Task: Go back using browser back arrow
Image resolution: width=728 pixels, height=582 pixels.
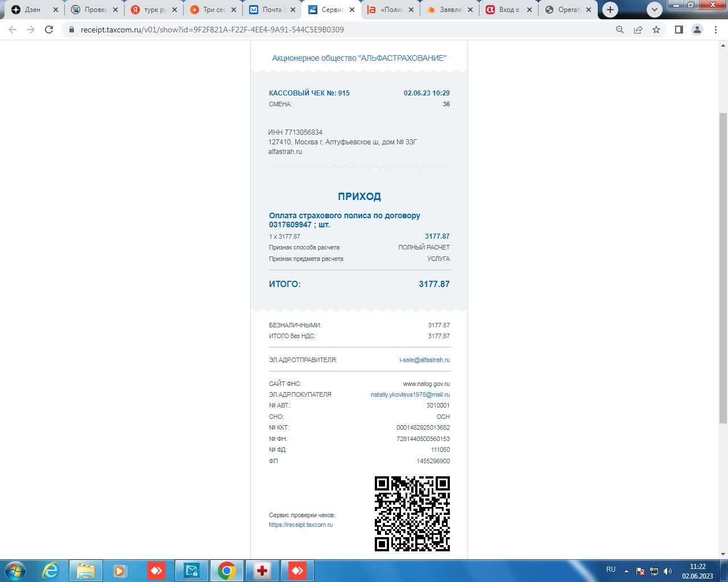Action: click(x=13, y=30)
